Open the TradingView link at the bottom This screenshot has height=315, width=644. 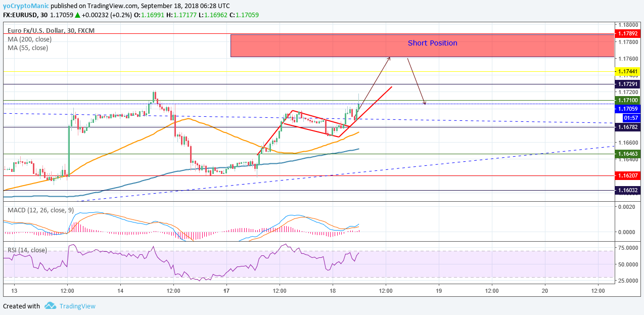pyautogui.click(x=77, y=306)
